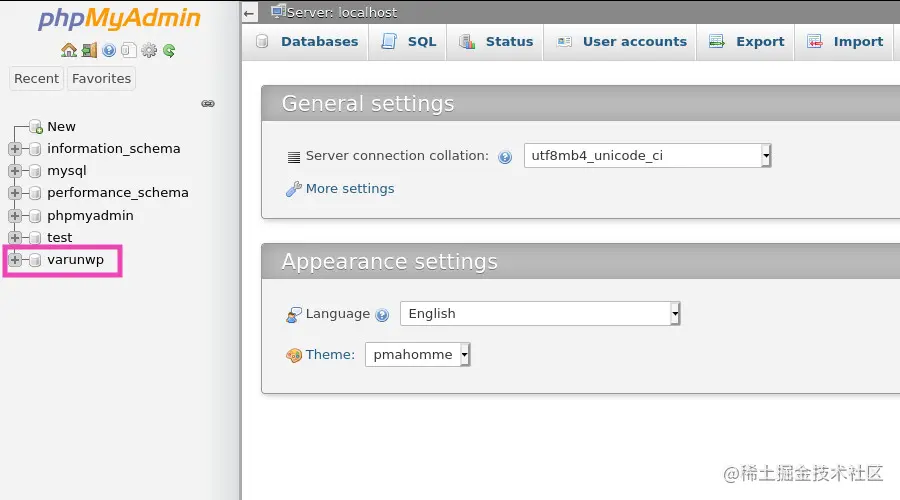Click the More settings link
Viewport: 900px width, 500px height.
349,188
